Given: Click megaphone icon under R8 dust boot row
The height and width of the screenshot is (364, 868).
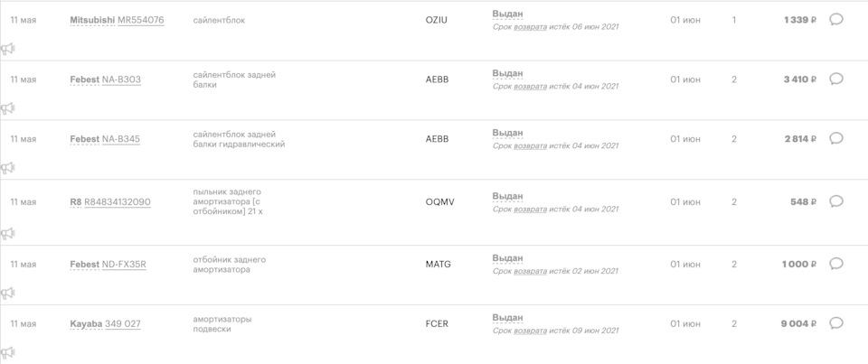Looking at the screenshot, I should pyautogui.click(x=8, y=233).
